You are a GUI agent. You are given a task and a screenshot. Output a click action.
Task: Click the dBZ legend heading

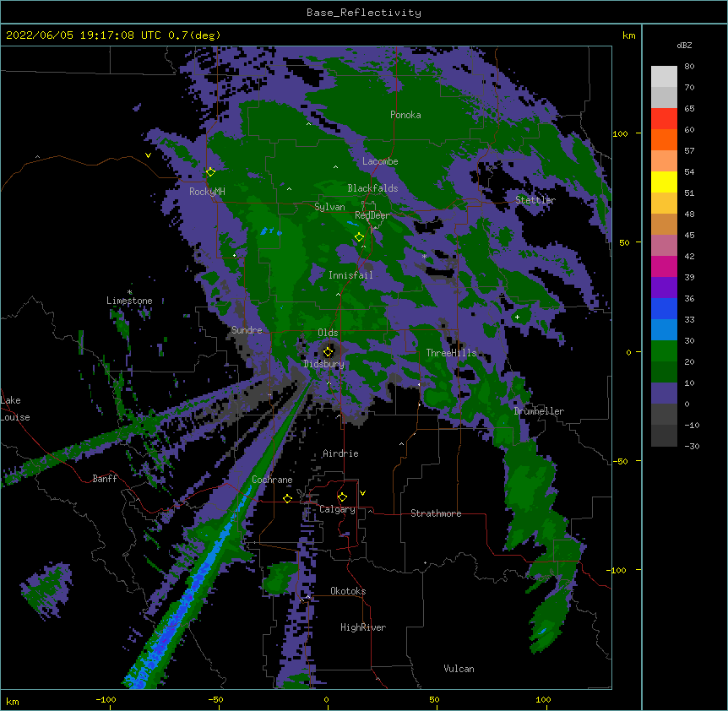tap(684, 45)
